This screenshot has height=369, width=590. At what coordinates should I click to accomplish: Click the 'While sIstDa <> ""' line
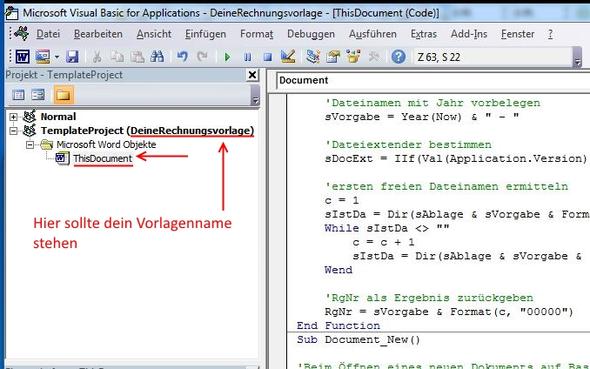click(387, 228)
